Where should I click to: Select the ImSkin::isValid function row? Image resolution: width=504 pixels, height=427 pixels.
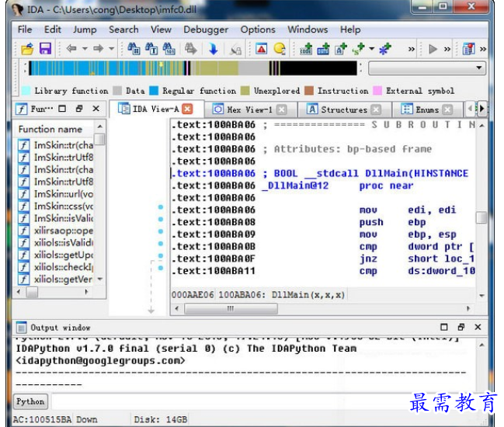click(56, 218)
